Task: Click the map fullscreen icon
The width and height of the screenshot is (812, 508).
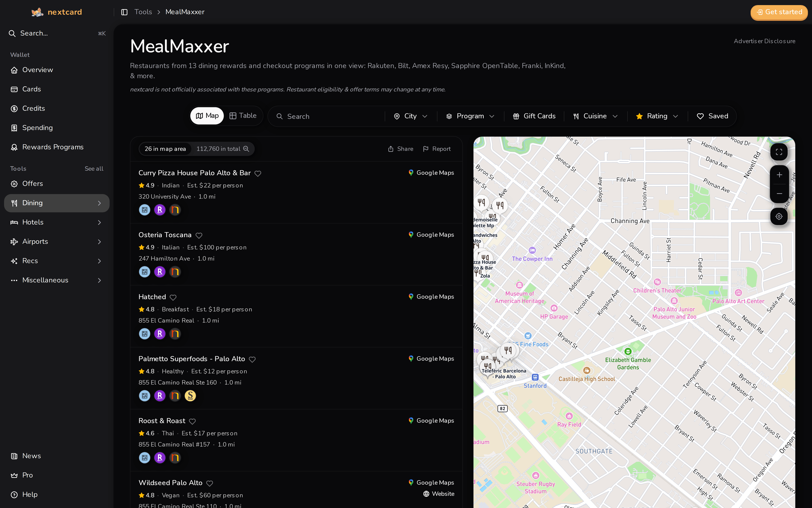Action: coord(779,152)
